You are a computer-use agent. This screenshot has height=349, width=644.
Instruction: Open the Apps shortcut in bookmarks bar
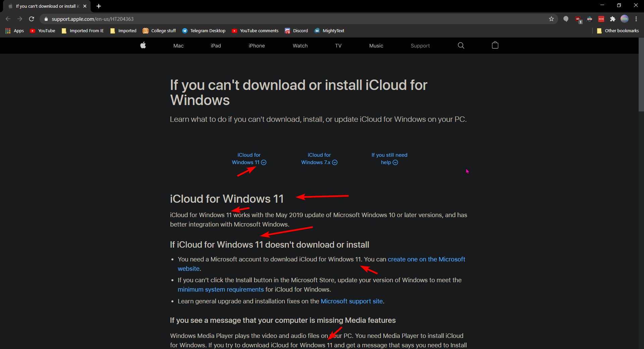tap(14, 31)
